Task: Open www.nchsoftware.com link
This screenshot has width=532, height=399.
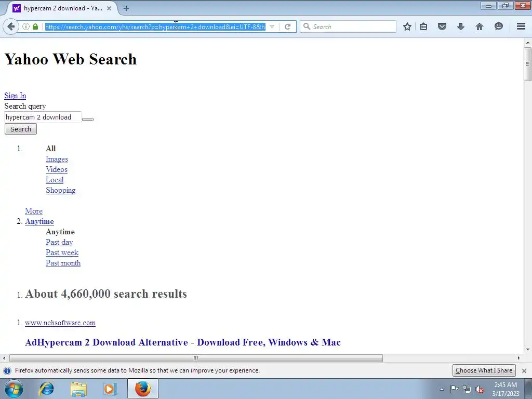Action: 60,323
